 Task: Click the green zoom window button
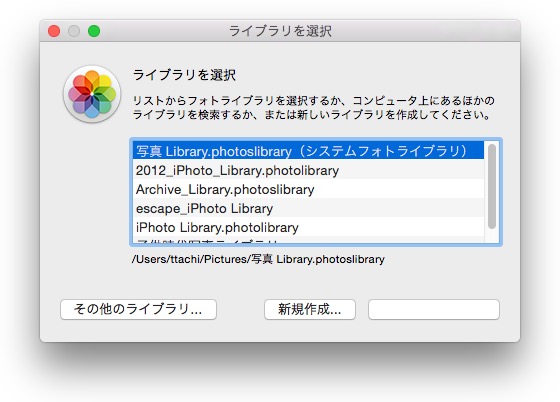(x=94, y=31)
